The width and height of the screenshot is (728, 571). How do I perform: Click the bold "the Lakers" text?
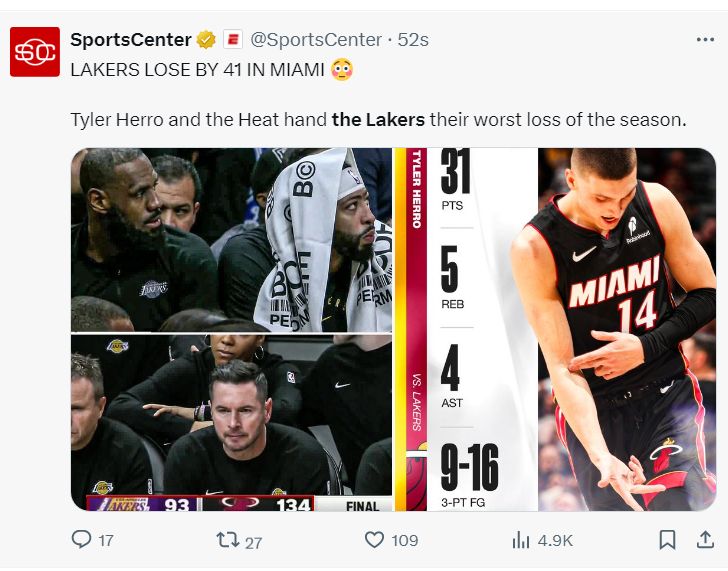click(x=378, y=120)
